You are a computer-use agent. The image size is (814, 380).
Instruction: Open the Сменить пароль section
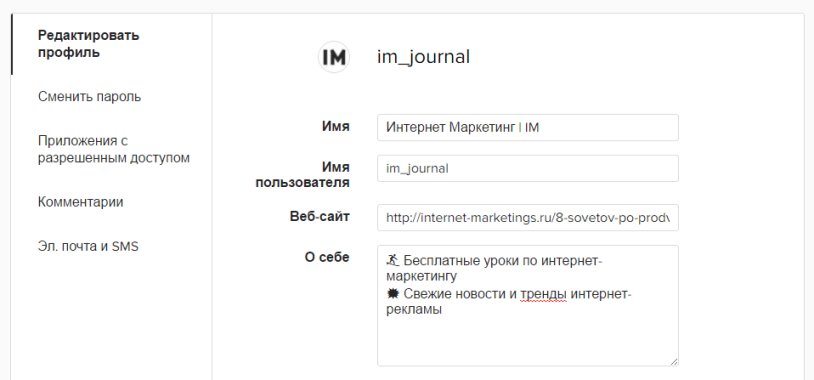pyautogui.click(x=89, y=97)
